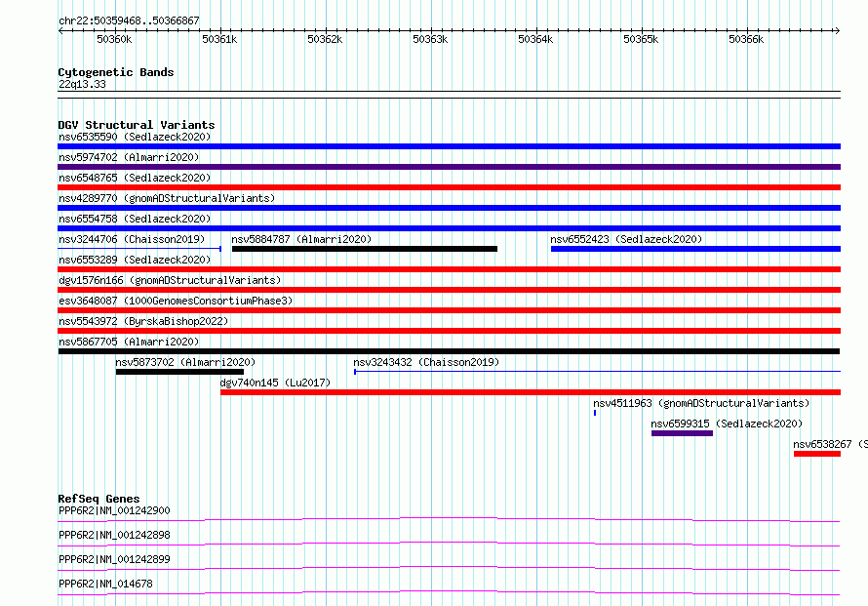
Task: Open PPP6R2|NM_014678 transcript label
Action: [105, 584]
